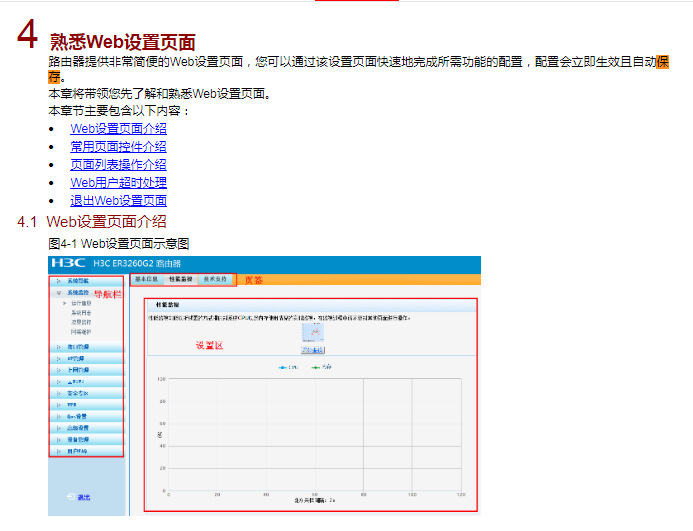Click the H3C logo in the router screenshot

[x=68, y=263]
